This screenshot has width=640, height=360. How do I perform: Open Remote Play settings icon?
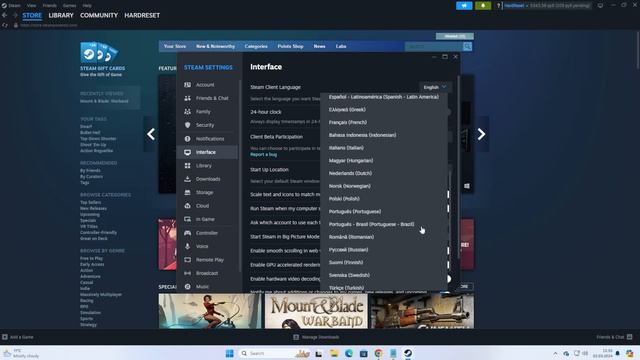(187, 260)
